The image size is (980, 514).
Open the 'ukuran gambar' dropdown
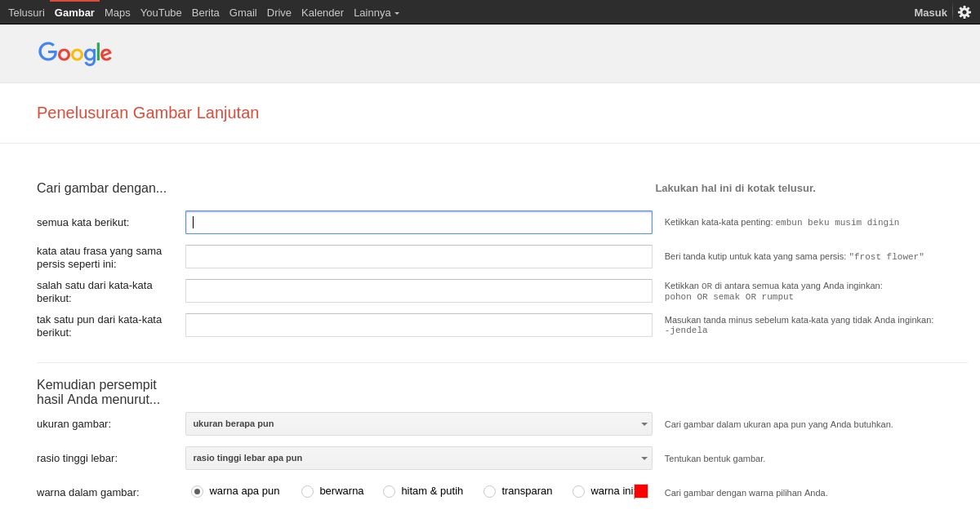[418, 423]
